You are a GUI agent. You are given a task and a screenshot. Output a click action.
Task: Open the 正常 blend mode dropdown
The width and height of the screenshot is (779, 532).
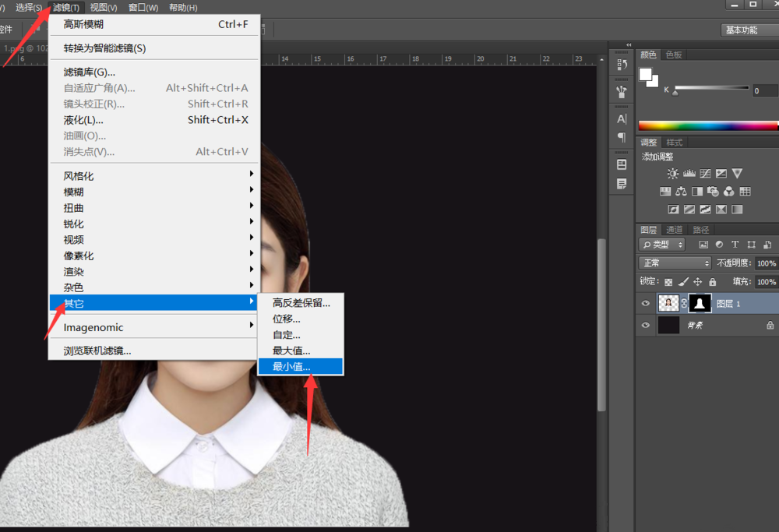click(x=675, y=263)
